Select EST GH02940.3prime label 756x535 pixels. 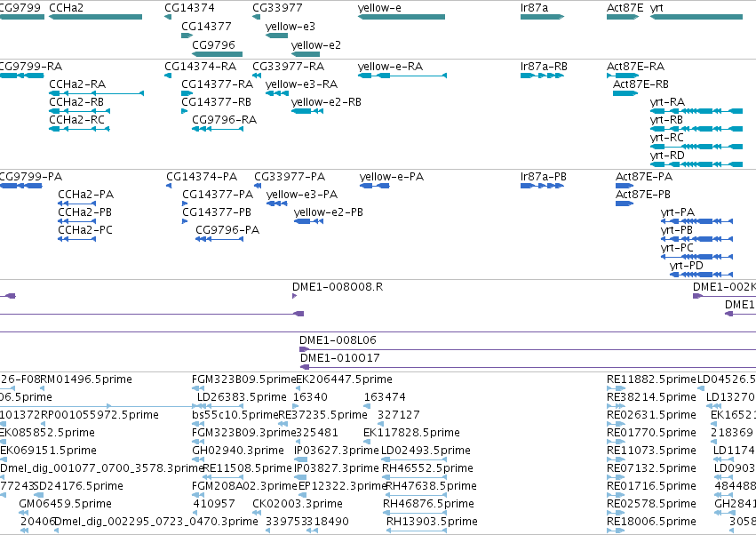[238, 451]
